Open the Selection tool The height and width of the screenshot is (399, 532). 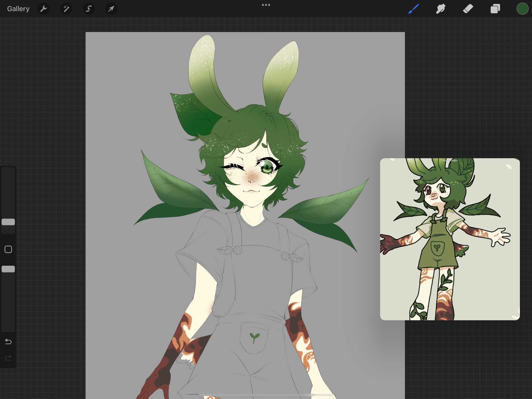pyautogui.click(x=89, y=9)
